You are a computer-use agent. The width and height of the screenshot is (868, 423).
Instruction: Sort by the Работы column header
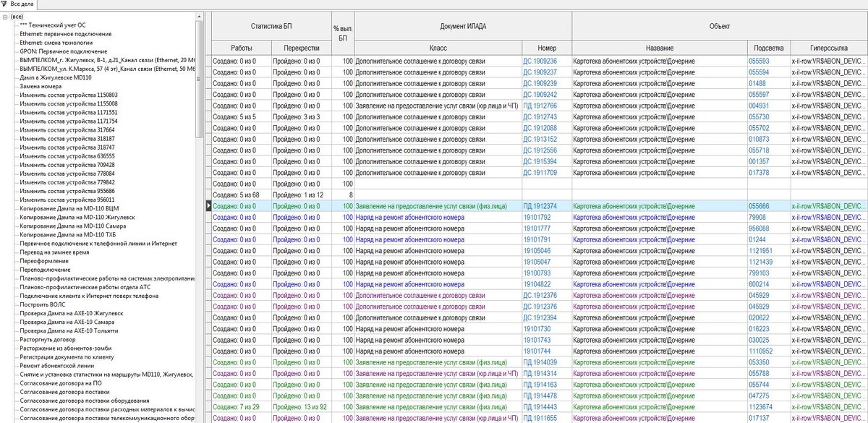[x=241, y=47]
